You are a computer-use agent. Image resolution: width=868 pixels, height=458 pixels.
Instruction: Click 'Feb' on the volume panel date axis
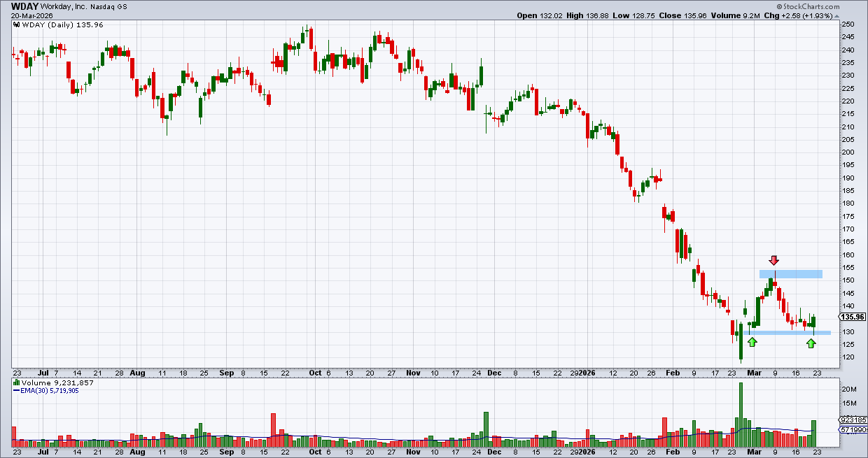673,452
